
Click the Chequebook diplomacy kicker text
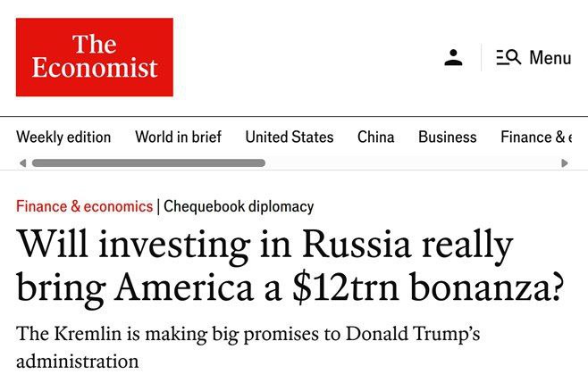pos(239,206)
